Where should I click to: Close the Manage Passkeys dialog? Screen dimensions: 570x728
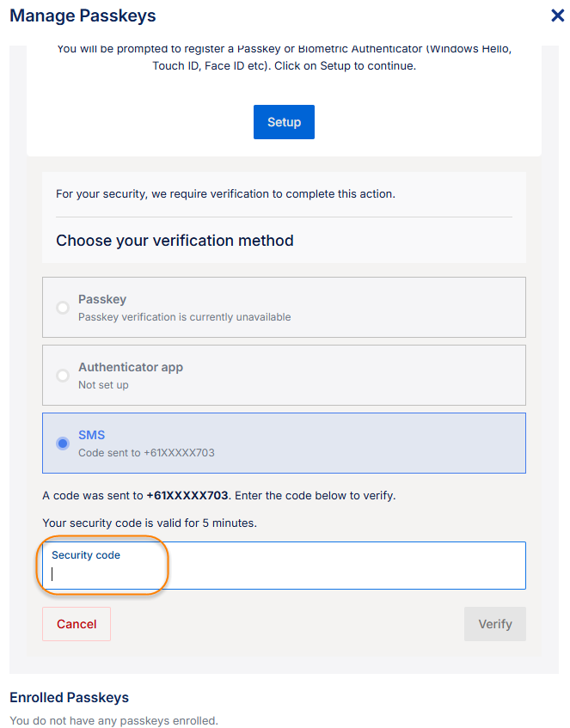tap(557, 15)
